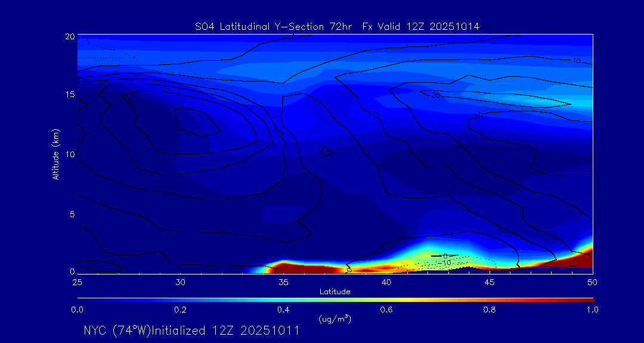Click the Altitude (km) y-axis label
Screen dimensions: 644x343
click(55, 154)
